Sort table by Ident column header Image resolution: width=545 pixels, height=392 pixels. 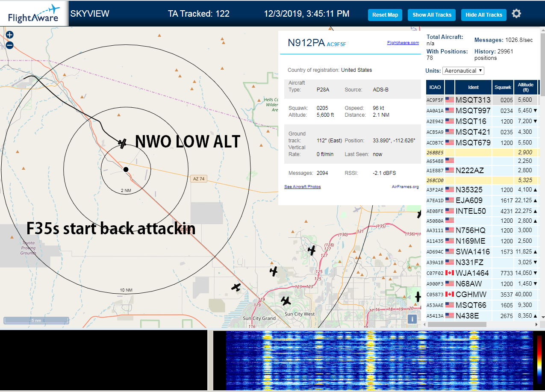coord(473,87)
